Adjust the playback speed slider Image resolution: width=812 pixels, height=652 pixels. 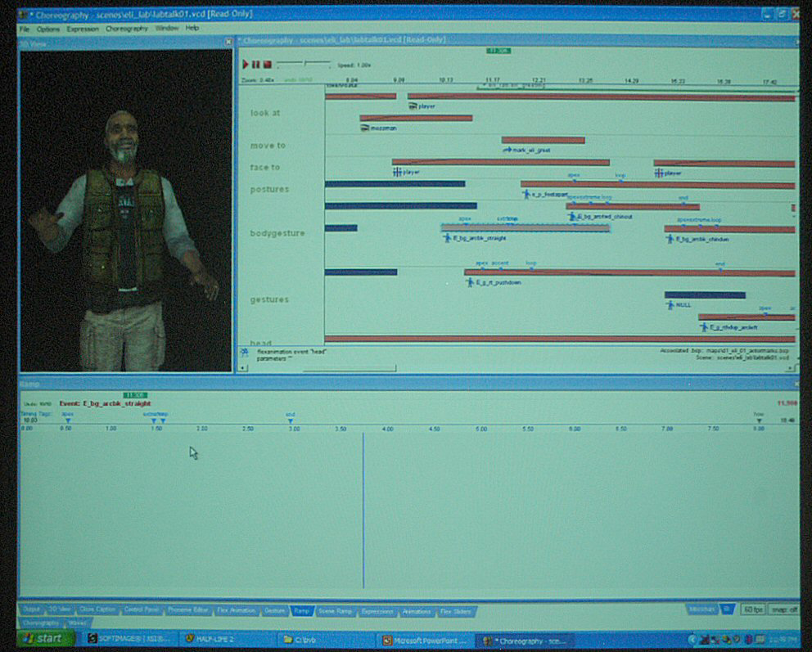[304, 63]
